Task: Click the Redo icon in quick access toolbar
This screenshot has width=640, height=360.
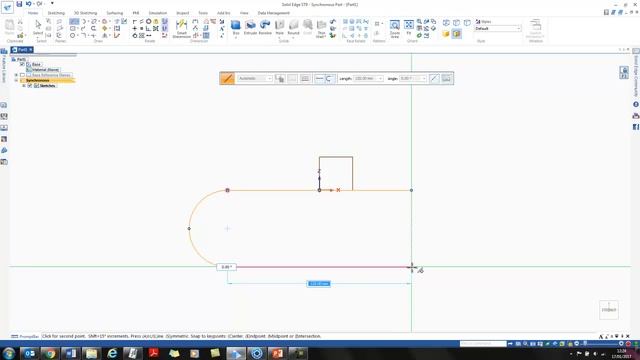Action: coord(39,4)
